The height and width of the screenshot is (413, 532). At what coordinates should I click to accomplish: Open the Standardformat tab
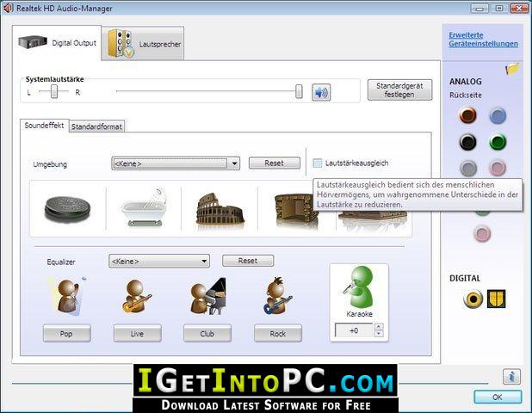(x=96, y=126)
